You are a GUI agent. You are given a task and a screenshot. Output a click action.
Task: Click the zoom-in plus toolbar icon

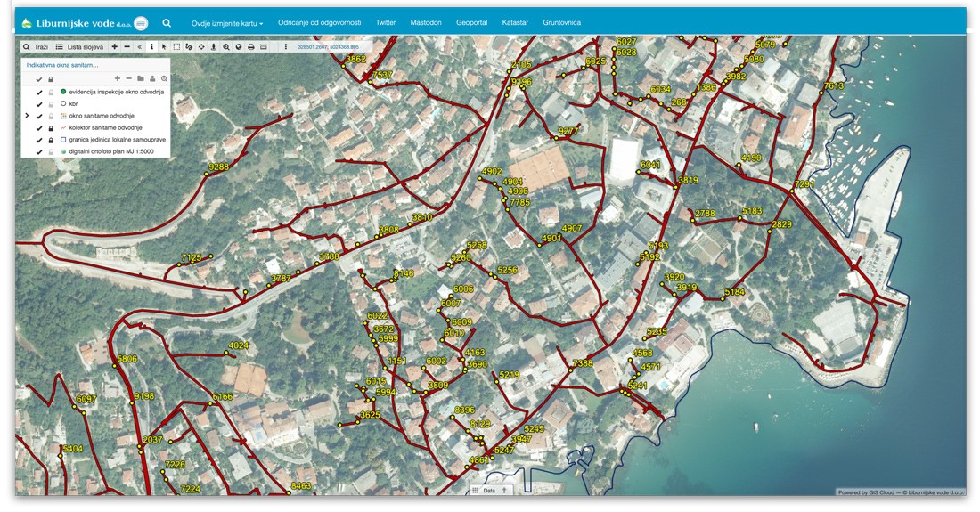[114, 46]
